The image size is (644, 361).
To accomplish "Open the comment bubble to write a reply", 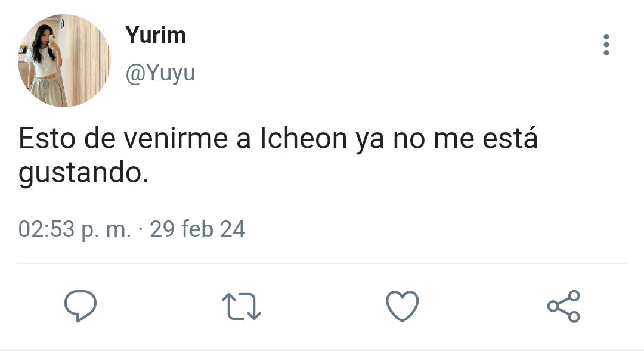I will tap(80, 306).
